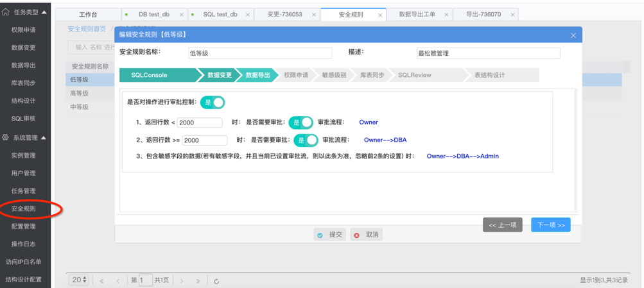This screenshot has height=288, width=644.
Task: Select the 库表同步 step
Action: [x=372, y=76]
